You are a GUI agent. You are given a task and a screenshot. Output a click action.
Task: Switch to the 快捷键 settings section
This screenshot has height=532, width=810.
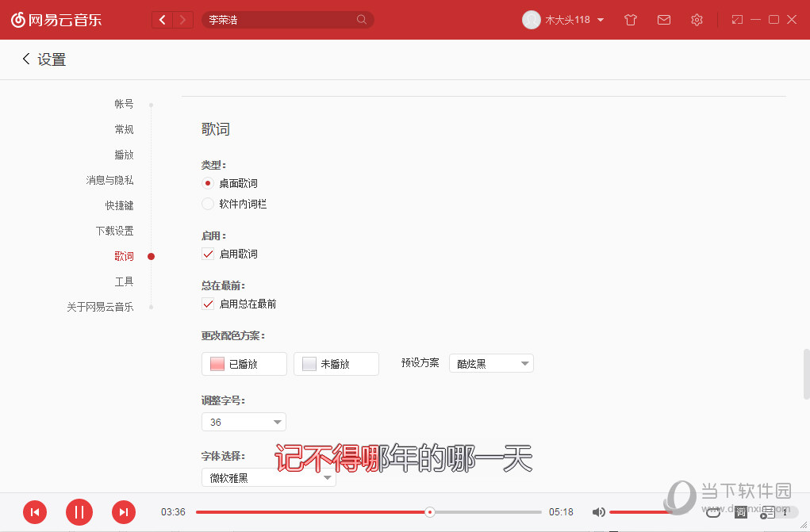click(x=119, y=205)
